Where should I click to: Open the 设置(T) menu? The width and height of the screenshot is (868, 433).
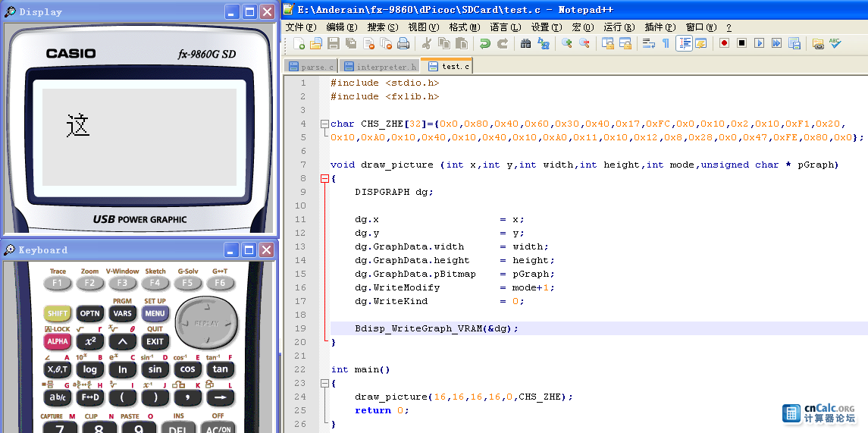[547, 27]
